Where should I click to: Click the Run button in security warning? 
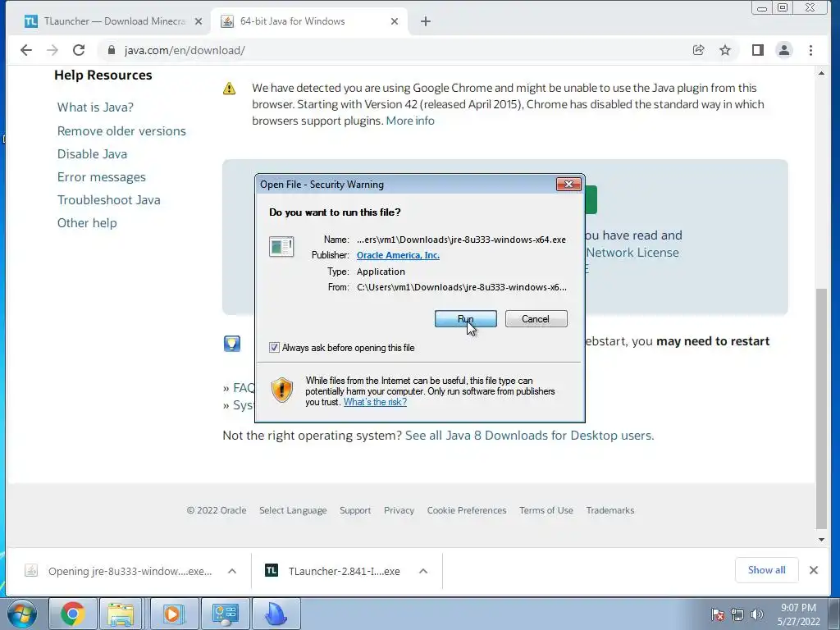pos(466,319)
